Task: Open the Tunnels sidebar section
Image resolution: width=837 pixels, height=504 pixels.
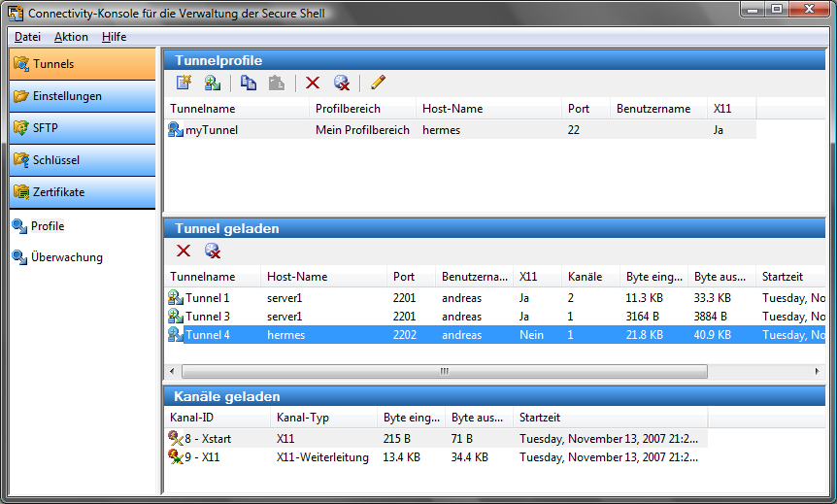Action: (83, 64)
